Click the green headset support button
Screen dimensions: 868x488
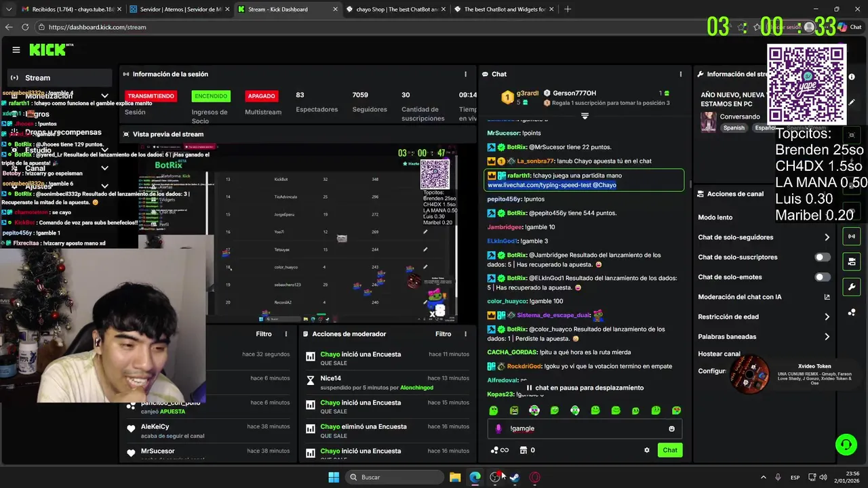pyautogui.click(x=846, y=445)
